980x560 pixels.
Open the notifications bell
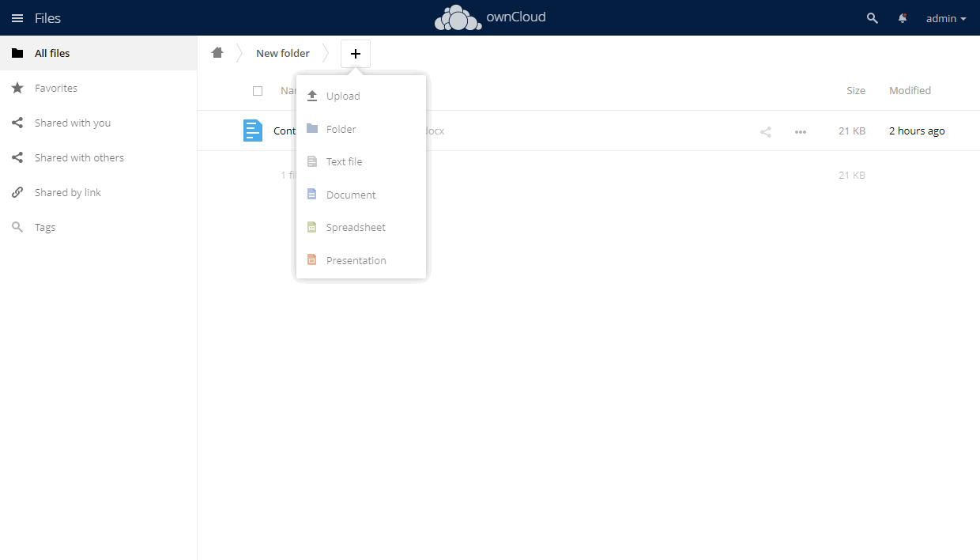tap(903, 18)
